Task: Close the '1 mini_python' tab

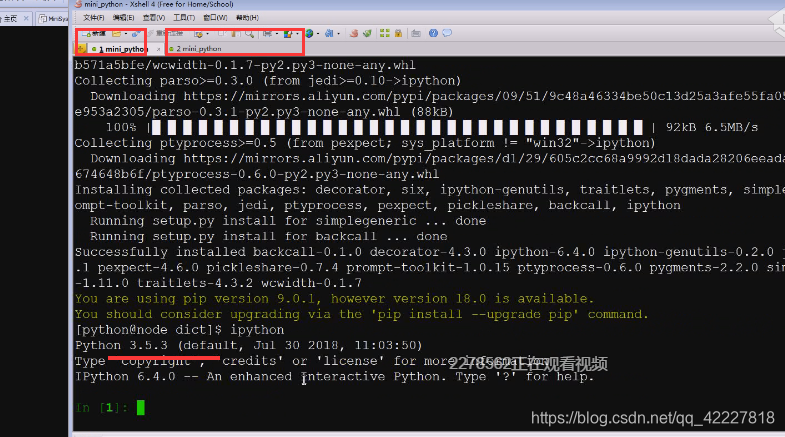Action: [159, 49]
